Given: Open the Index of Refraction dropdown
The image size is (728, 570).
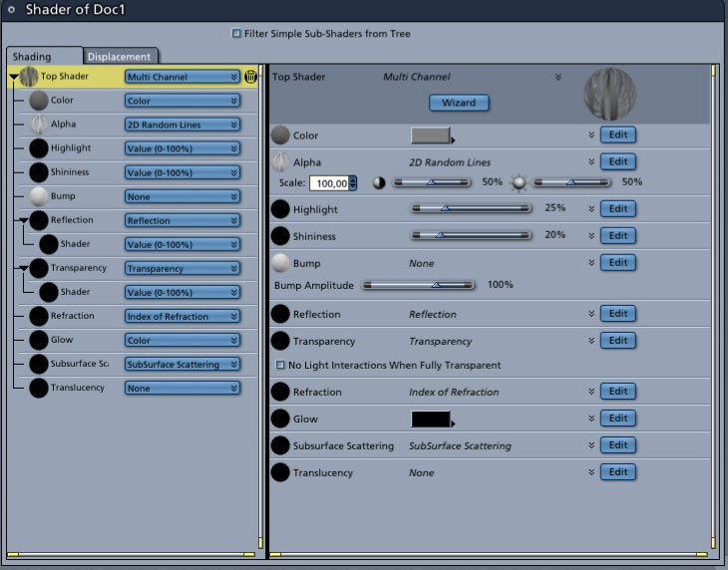Looking at the screenshot, I should click(x=182, y=316).
